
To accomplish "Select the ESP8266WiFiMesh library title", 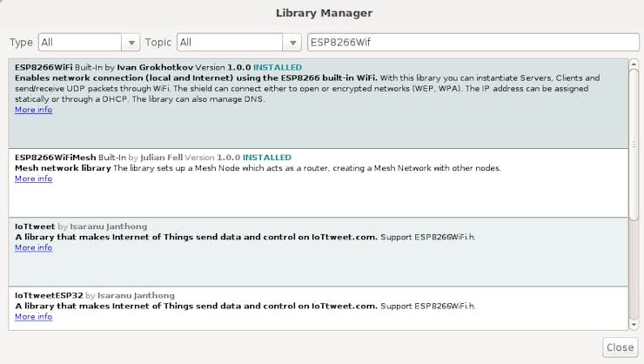I will (56, 158).
